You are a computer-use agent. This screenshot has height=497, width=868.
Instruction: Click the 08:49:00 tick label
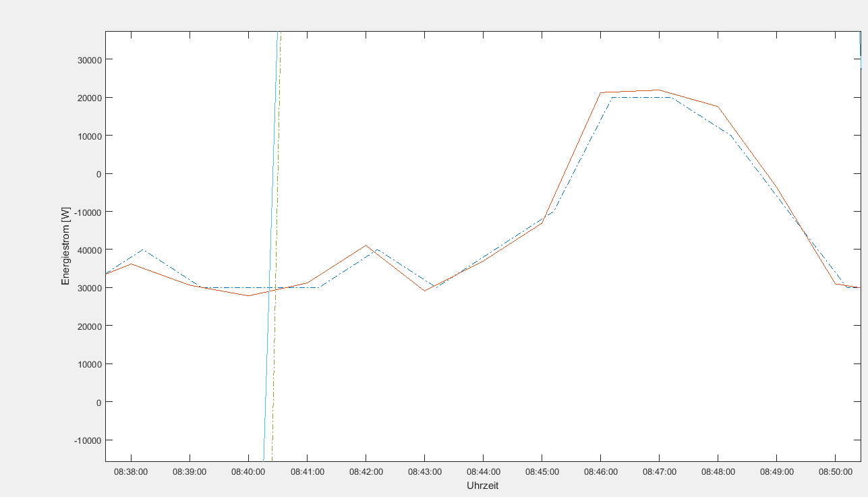click(776, 473)
